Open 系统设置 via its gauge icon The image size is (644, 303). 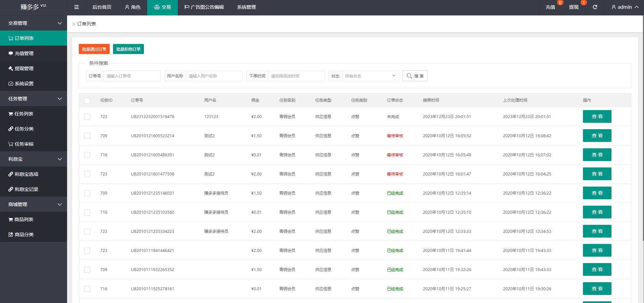click(x=11, y=84)
